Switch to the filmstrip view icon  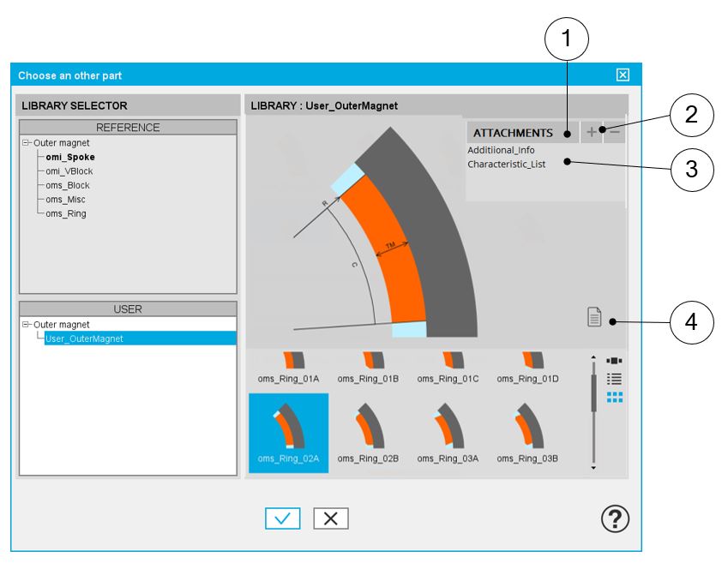click(x=614, y=361)
